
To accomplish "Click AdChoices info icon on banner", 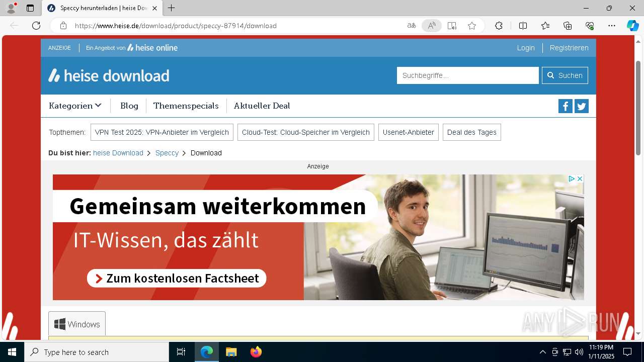I will click(572, 178).
